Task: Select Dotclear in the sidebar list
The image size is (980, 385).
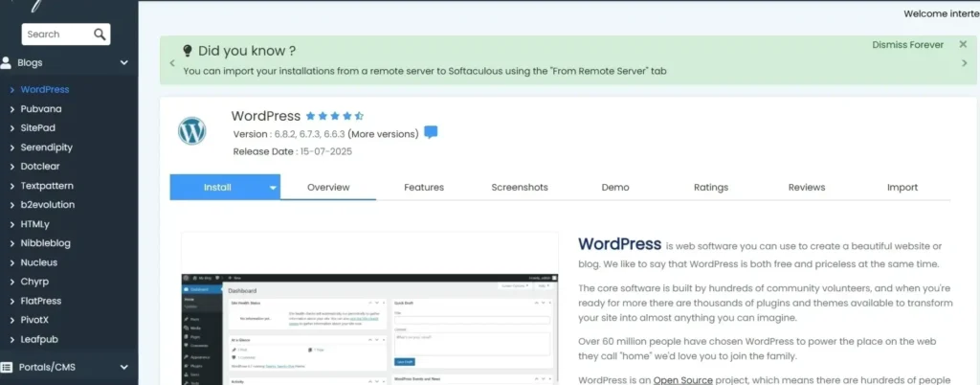Action: coord(40,167)
